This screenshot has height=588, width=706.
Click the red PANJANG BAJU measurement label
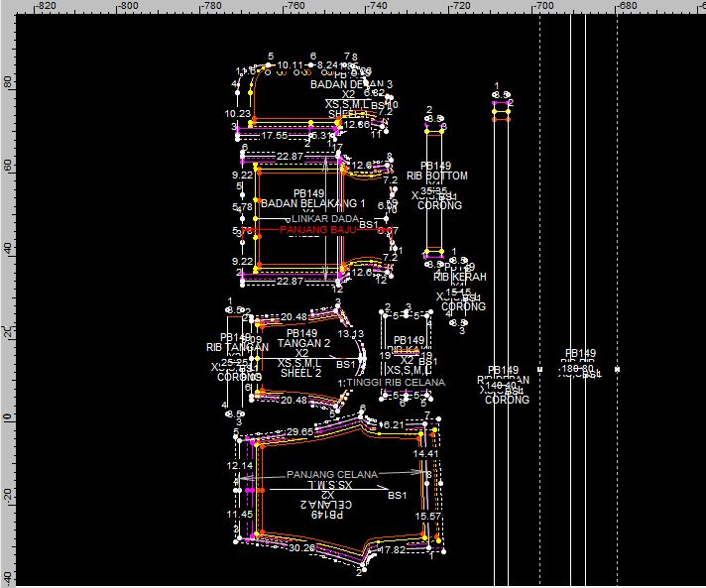pyautogui.click(x=317, y=229)
